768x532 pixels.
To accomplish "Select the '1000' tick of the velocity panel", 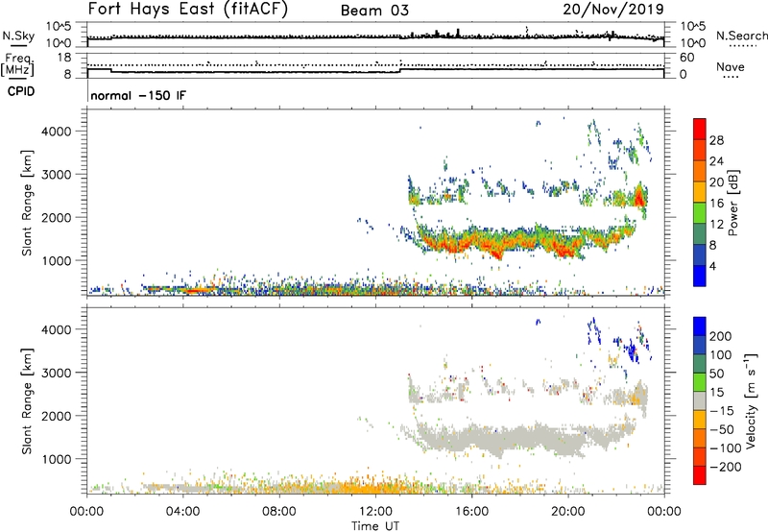I will 56,459.
